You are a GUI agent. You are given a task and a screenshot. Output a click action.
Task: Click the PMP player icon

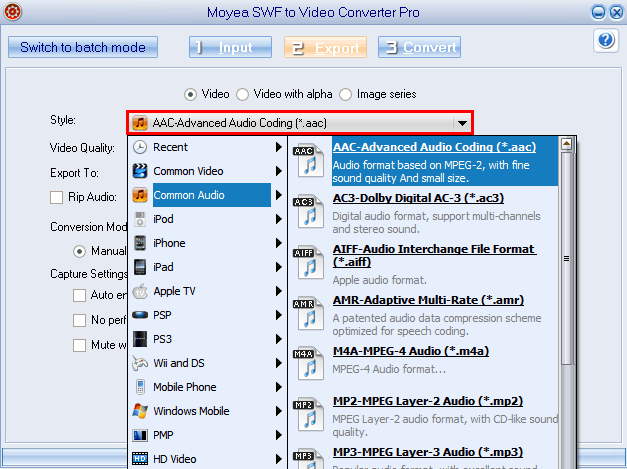point(140,435)
